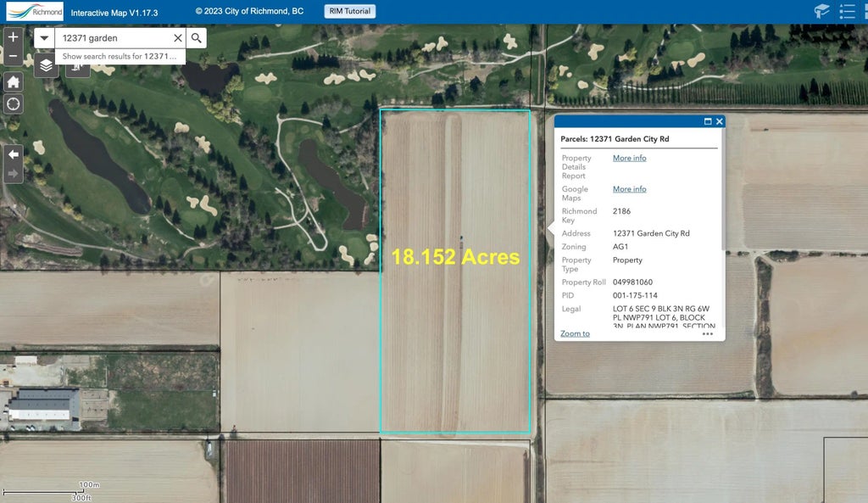Click the search magnifier icon
The height and width of the screenshot is (503, 868).
tap(196, 38)
